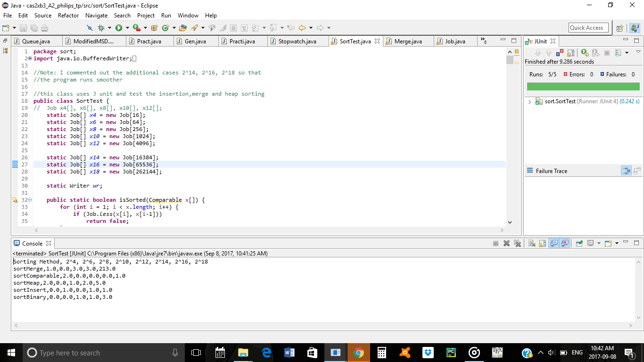Click the Skip All Breakpoints icon

[x=90, y=28]
